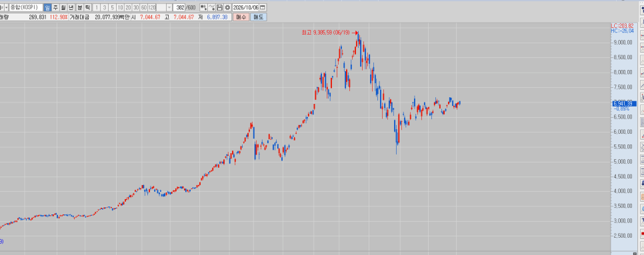Click the 종합(KOSPI) symbol field

pos(26,7)
